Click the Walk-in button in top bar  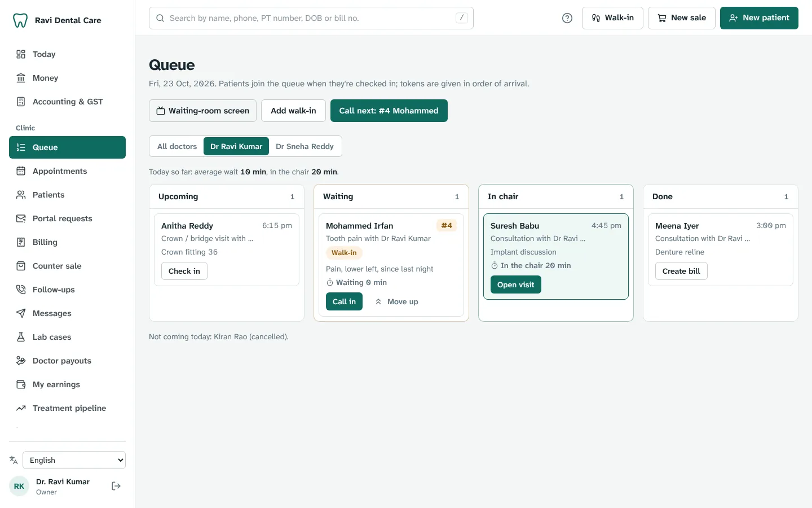coord(612,18)
